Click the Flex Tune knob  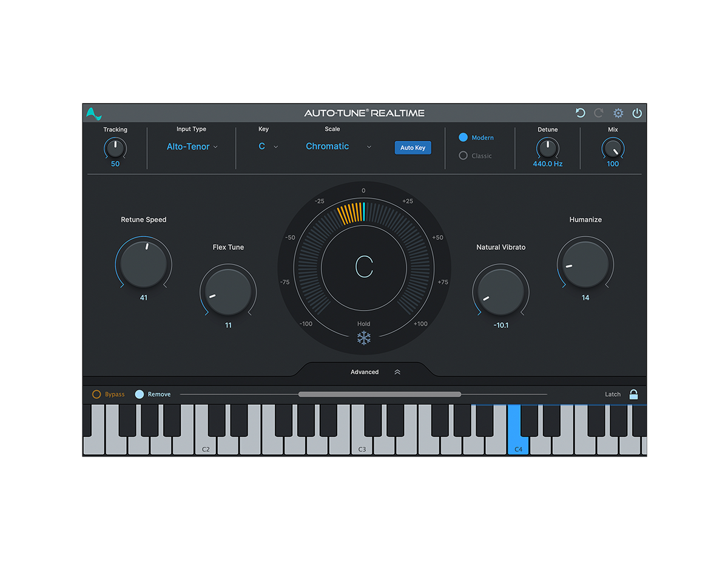(x=228, y=292)
